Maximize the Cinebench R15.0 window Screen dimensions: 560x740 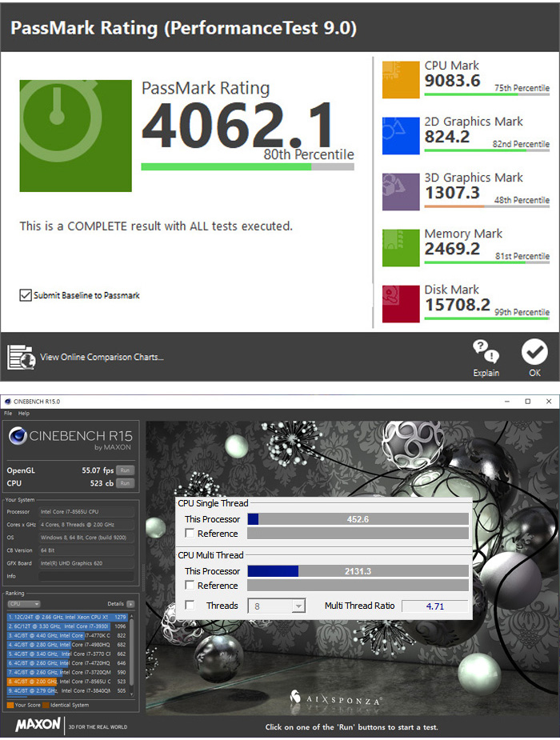click(528, 402)
